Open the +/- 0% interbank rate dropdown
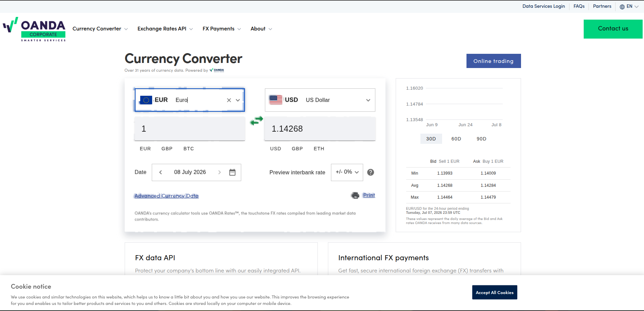 347,172
